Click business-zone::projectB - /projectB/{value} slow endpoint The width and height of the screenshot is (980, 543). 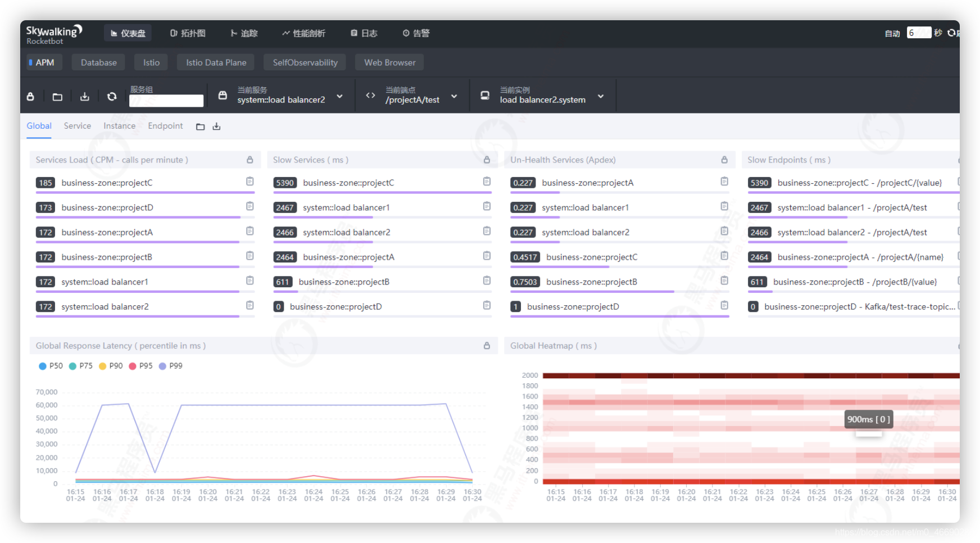[x=855, y=282]
